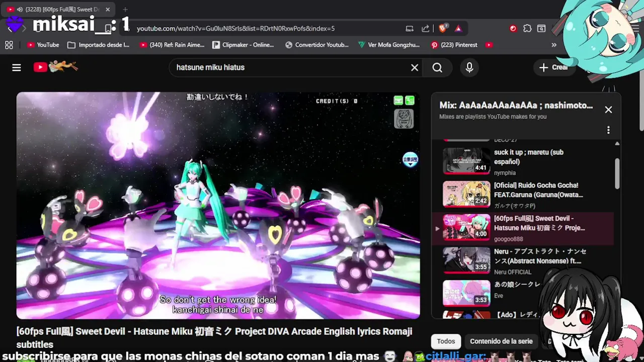Select 'Contenido de la serie' chip

pyautogui.click(x=501, y=341)
